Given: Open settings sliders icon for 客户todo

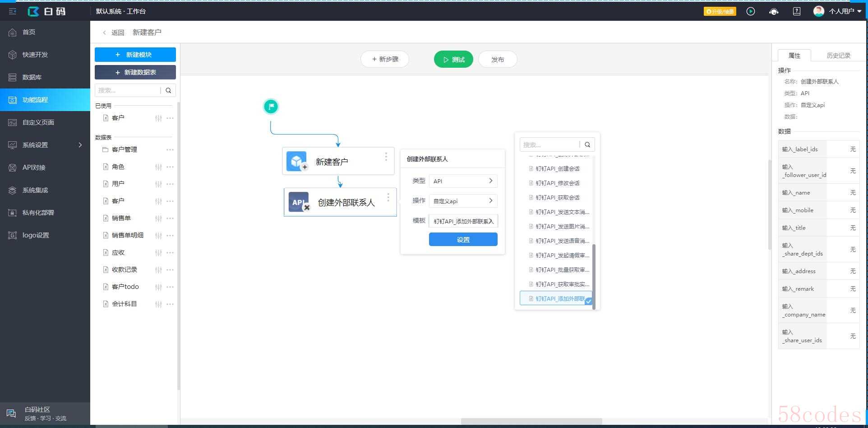Looking at the screenshot, I should point(158,287).
